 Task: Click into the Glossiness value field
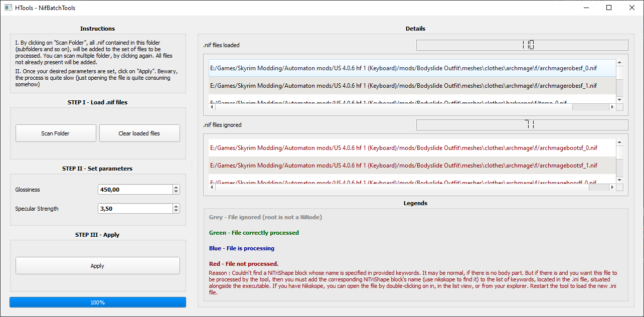[x=135, y=190]
